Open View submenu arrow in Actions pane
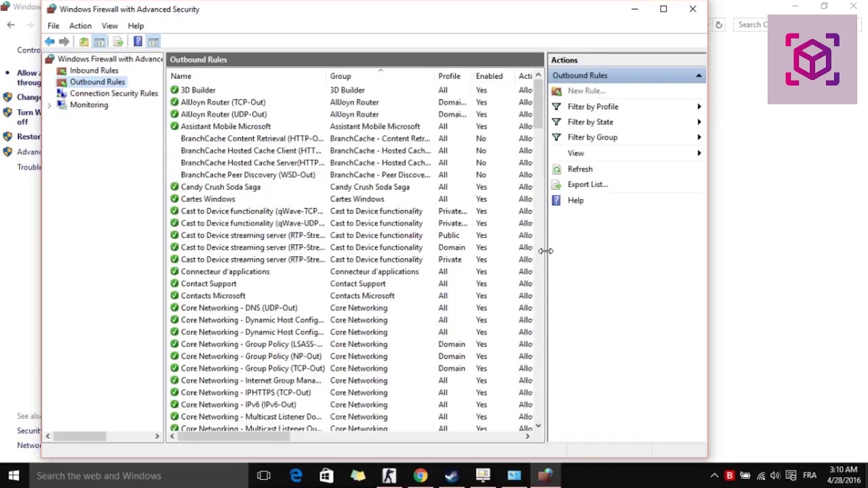 coord(699,153)
